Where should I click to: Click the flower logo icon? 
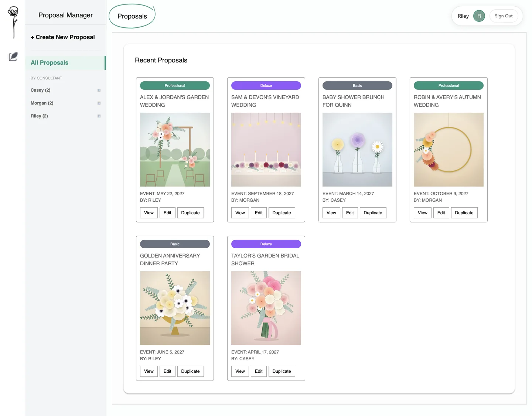(13, 22)
